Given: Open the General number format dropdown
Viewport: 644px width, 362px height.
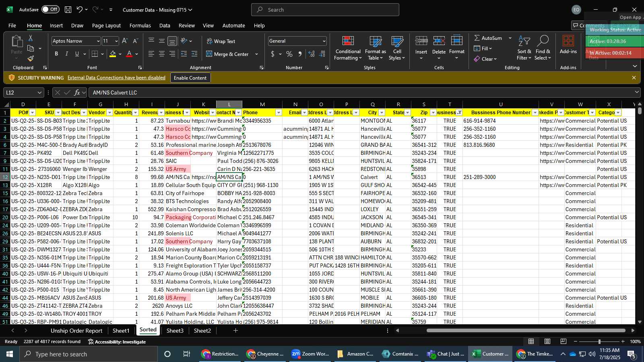Looking at the screenshot, I should point(324,41).
